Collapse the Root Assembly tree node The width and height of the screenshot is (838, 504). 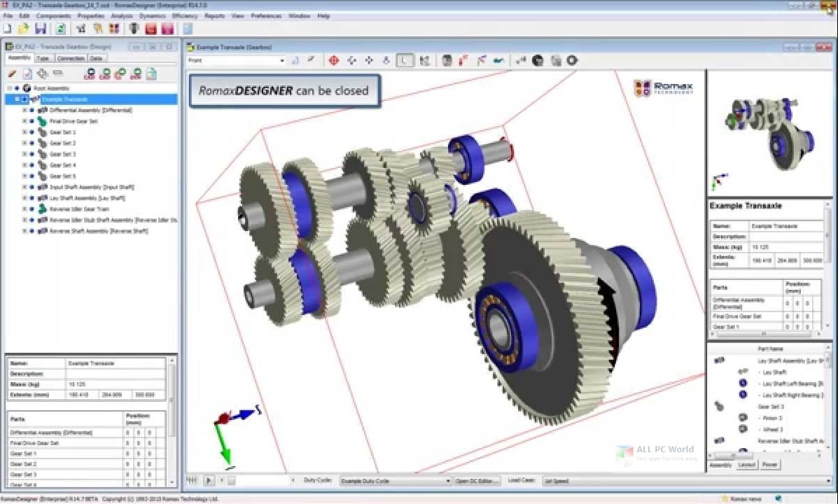10,88
